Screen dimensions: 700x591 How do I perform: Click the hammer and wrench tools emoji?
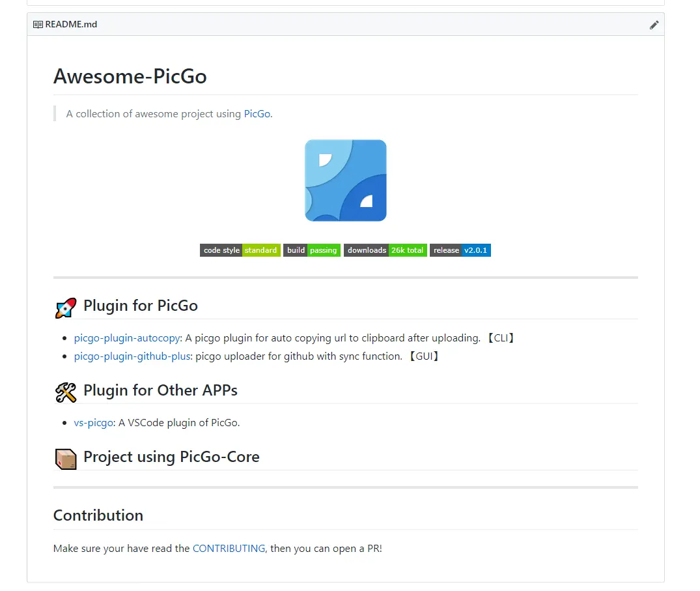tap(66, 392)
